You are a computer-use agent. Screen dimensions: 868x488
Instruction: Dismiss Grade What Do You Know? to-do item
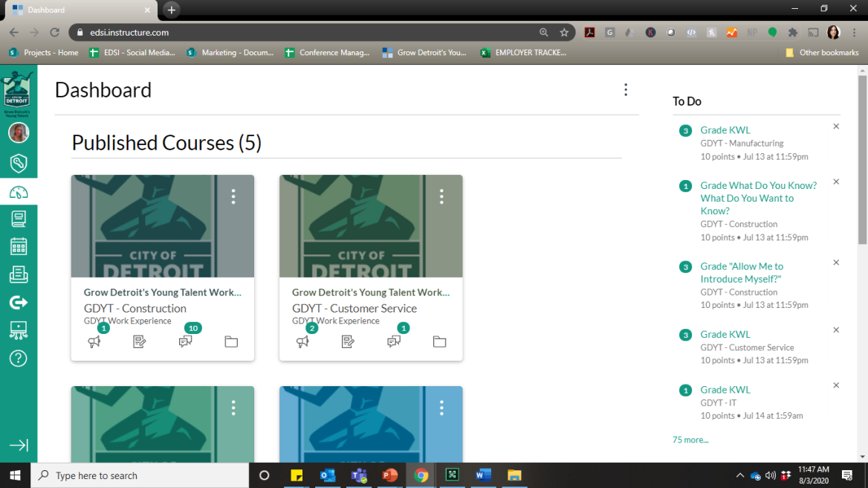tap(836, 182)
